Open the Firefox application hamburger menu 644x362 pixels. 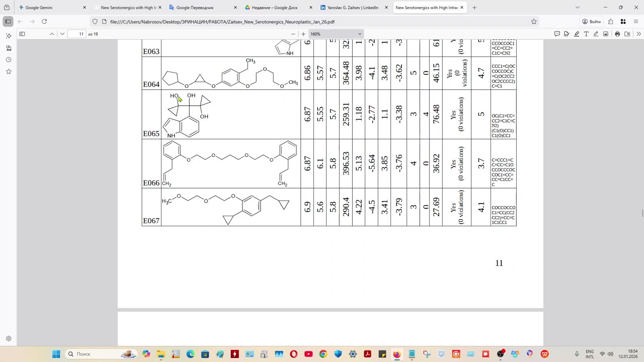[636, 22]
